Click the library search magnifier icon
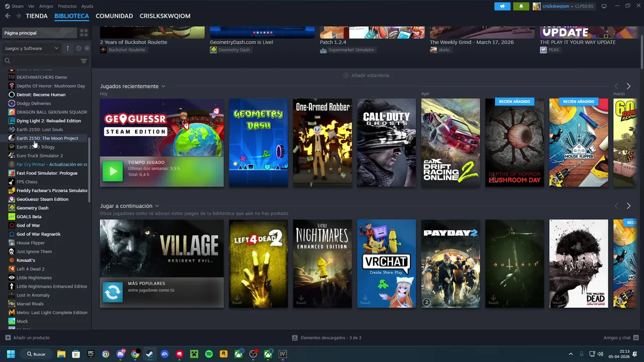The width and height of the screenshot is (644, 362). tap(8, 61)
